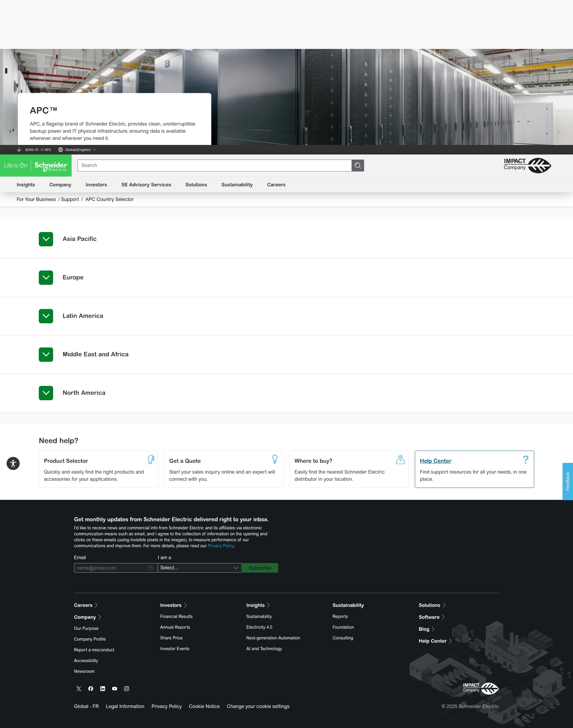Screen dimensions: 573x728
Task: Click in the Search input field
Action: pyautogui.click(x=214, y=166)
